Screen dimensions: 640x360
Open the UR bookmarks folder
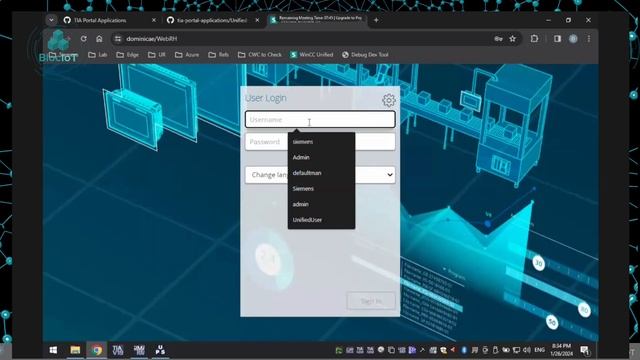click(157, 55)
